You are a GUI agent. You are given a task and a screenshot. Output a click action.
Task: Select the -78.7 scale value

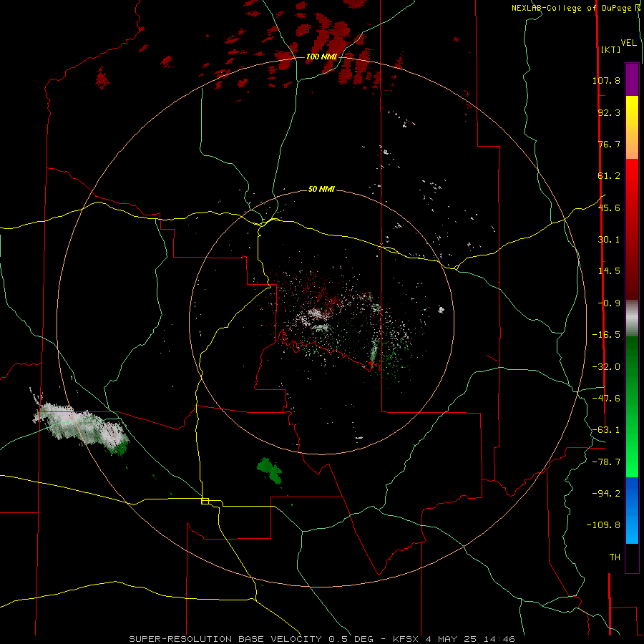coord(606,462)
